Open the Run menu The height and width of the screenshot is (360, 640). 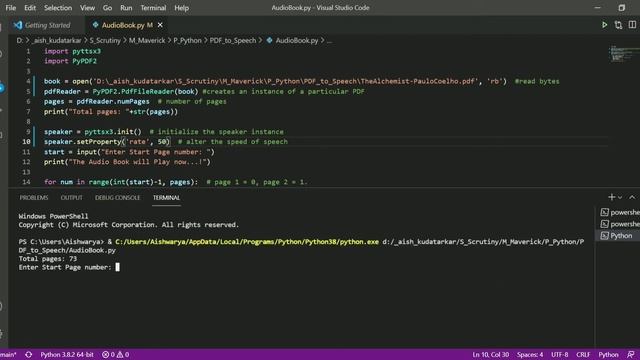click(126, 8)
